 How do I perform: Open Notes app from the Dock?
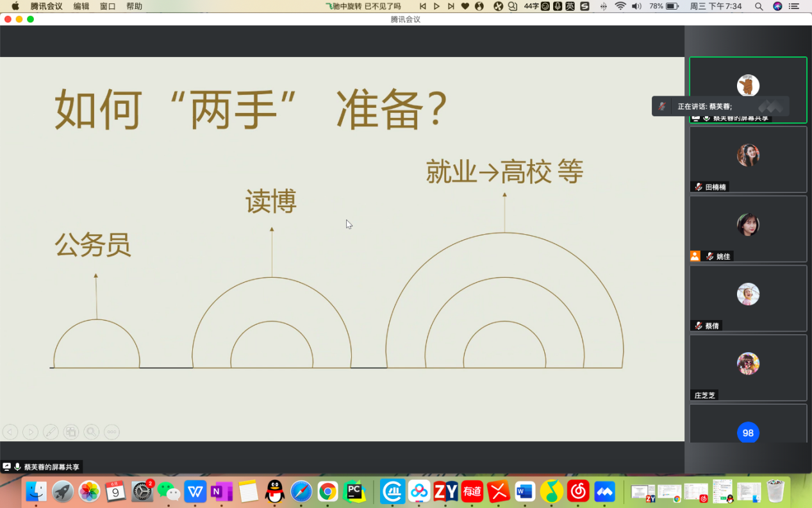click(x=248, y=491)
